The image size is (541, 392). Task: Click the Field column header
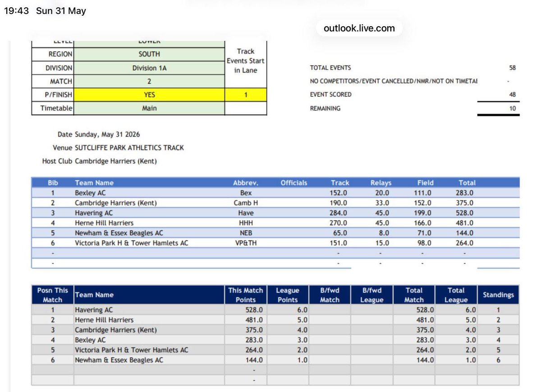pyautogui.click(x=425, y=182)
